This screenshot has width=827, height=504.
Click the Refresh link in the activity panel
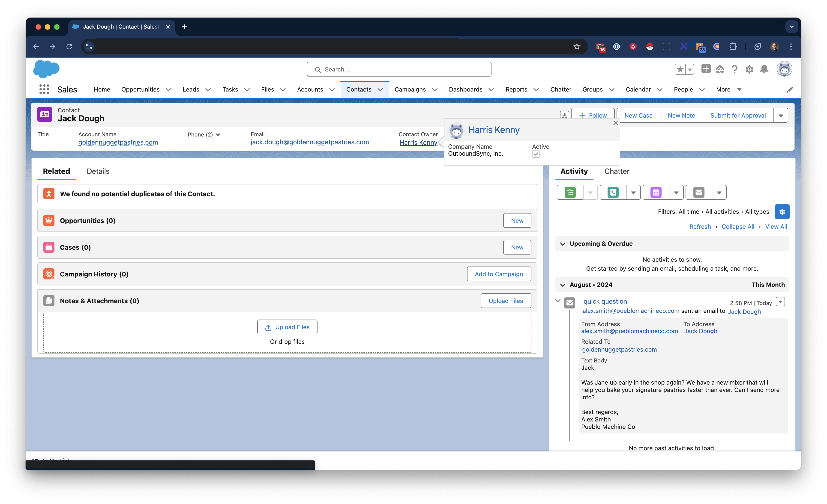[x=700, y=226]
